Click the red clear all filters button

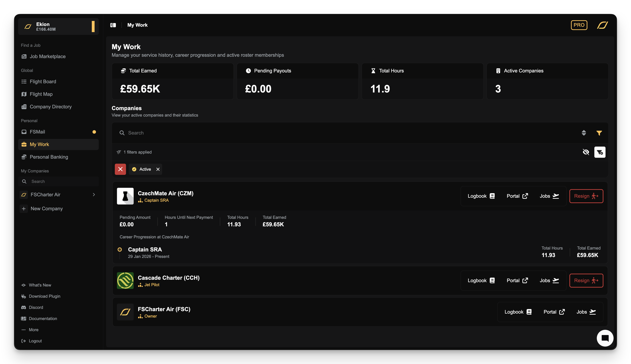120,169
